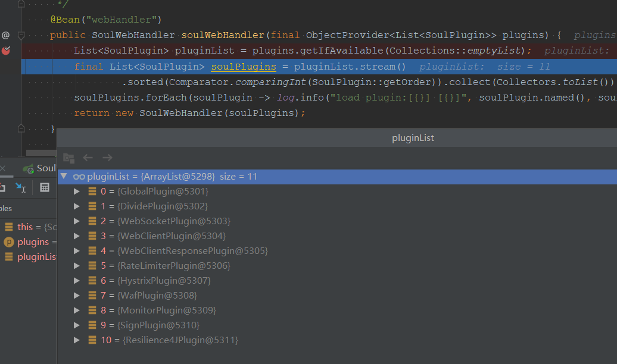The height and width of the screenshot is (364, 617).
Task: Click the popup's first toolbar icon
Action: click(69, 158)
